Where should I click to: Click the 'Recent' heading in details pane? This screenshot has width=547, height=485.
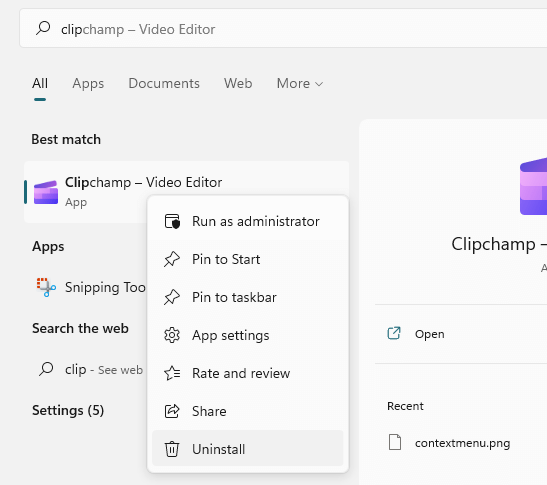[405, 406]
